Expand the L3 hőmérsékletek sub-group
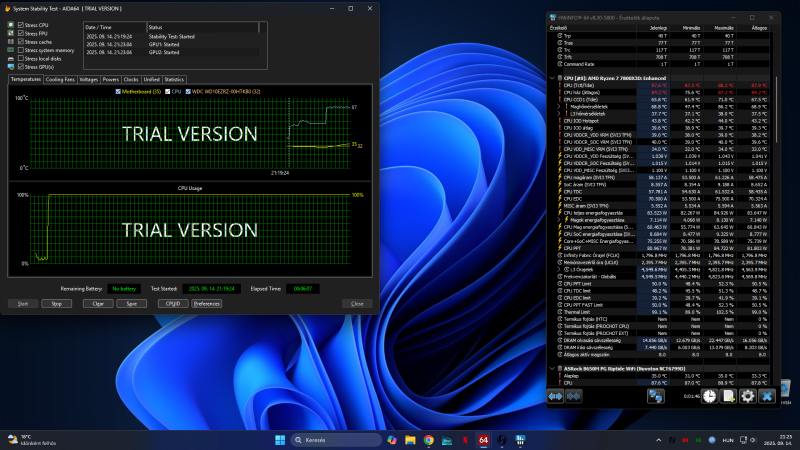The image size is (800, 450). tap(559, 114)
